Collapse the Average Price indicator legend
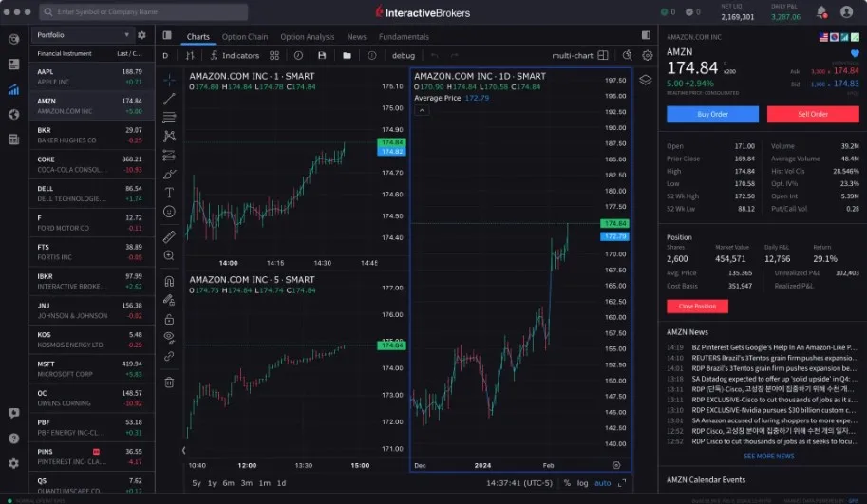Viewport: 867px width, 504px height. click(x=422, y=110)
